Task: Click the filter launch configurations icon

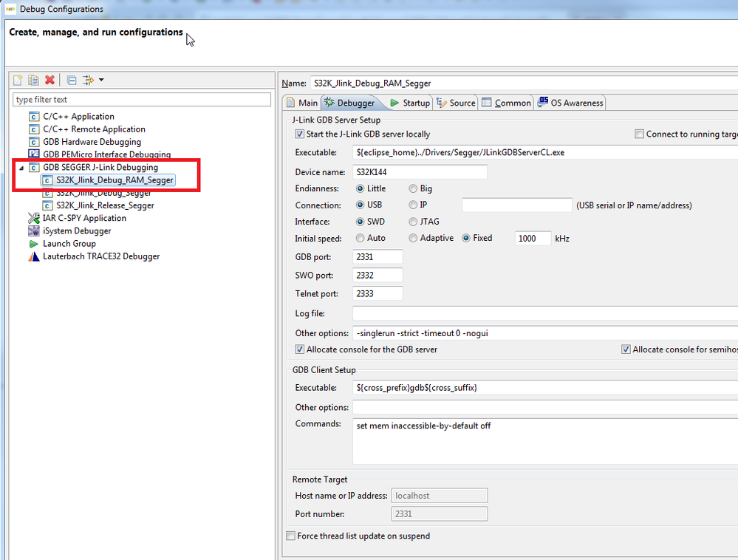Action: 88,80
